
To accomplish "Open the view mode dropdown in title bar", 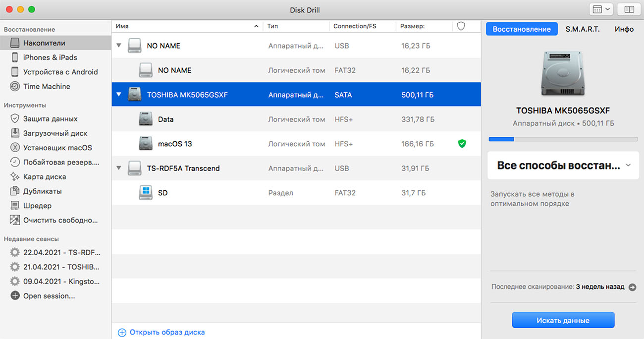I will tap(601, 9).
